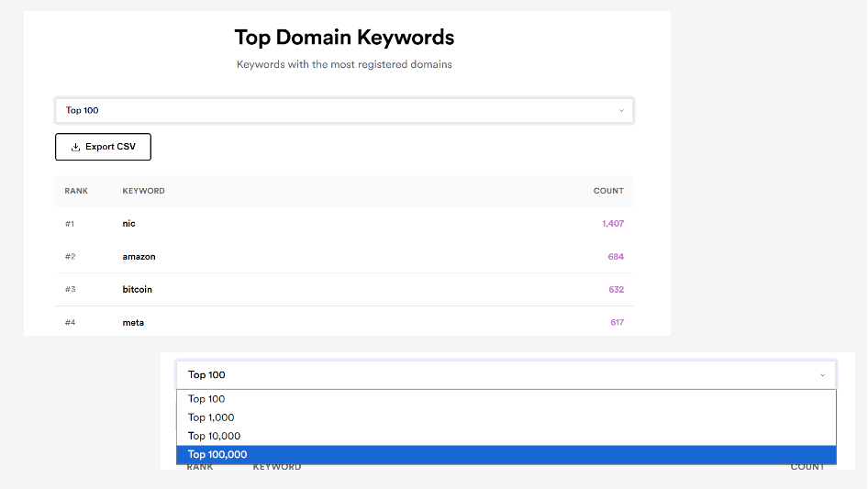Open the upper Top 100 dropdown chevron

tap(621, 111)
